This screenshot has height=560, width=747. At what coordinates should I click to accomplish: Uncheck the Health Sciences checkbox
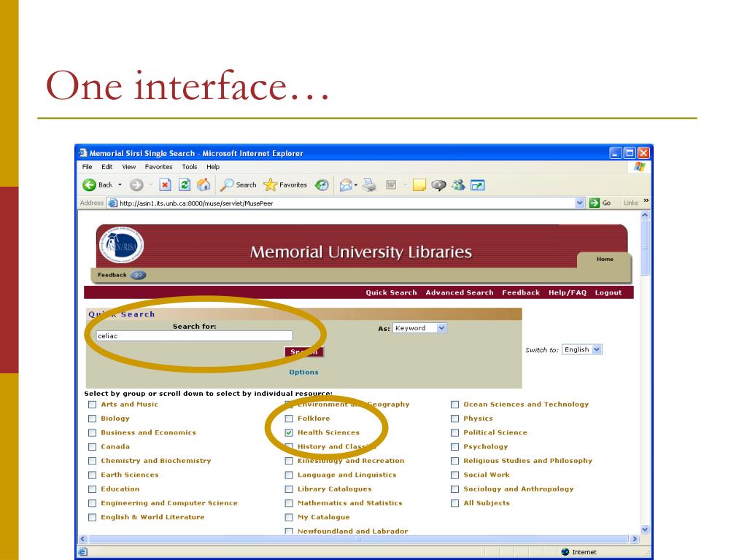pos(289,433)
